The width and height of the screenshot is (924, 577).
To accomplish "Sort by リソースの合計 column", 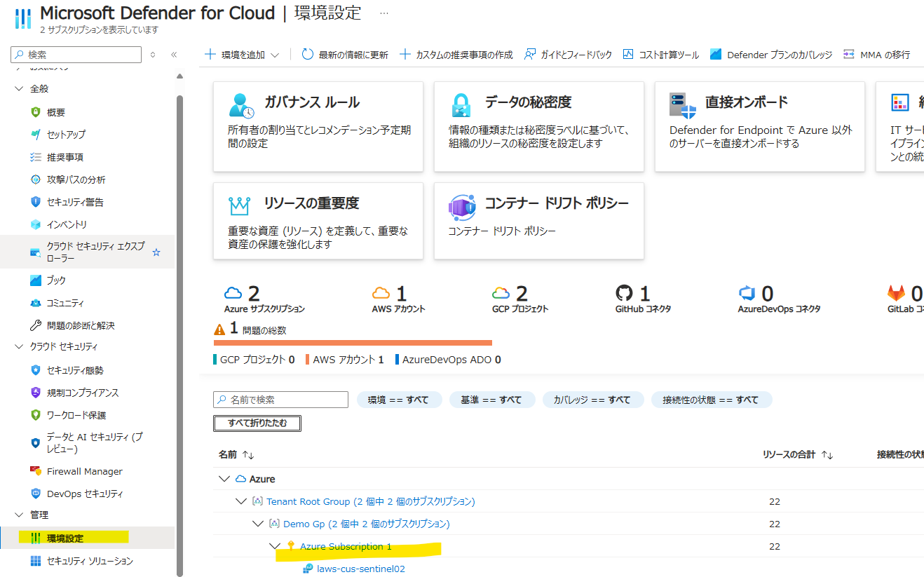I will tap(798, 454).
